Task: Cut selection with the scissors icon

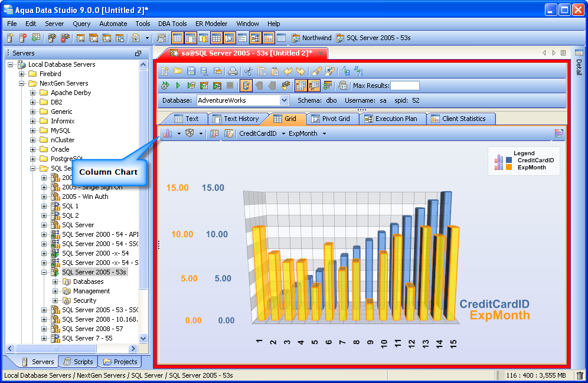Action: coord(249,71)
